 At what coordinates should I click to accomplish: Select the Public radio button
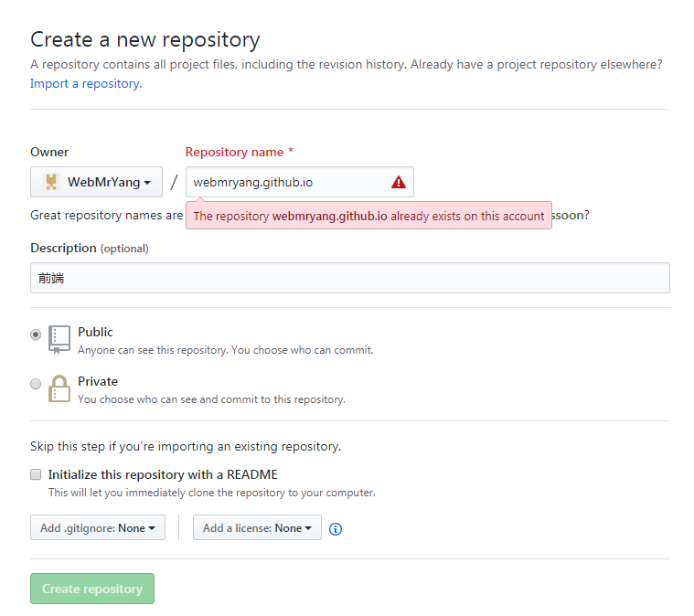click(x=36, y=335)
